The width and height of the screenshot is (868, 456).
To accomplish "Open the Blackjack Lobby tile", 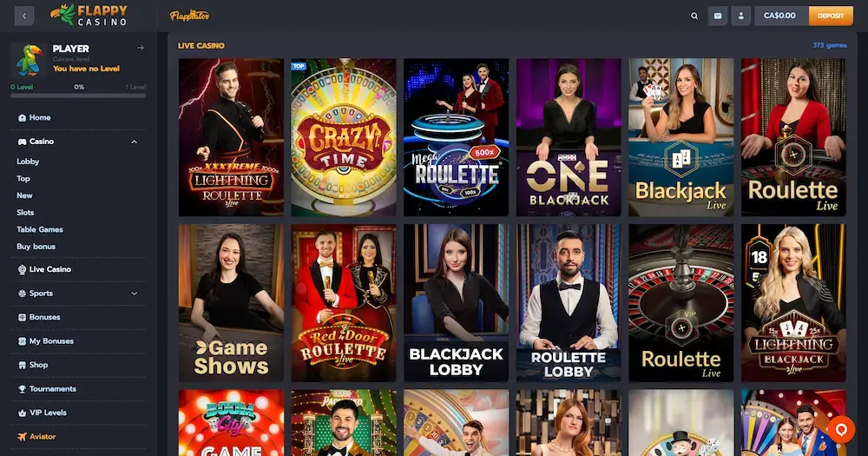I will [x=457, y=303].
